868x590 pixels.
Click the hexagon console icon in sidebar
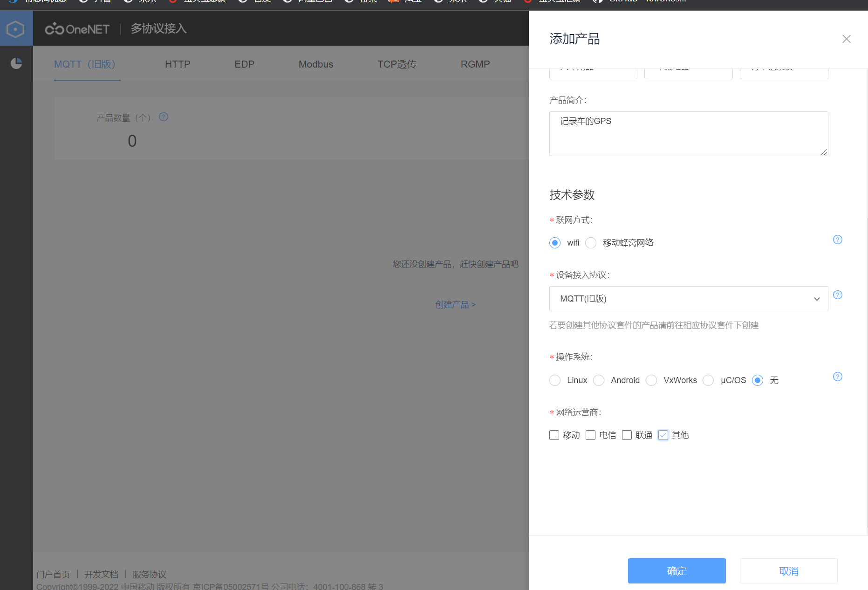tap(15, 29)
